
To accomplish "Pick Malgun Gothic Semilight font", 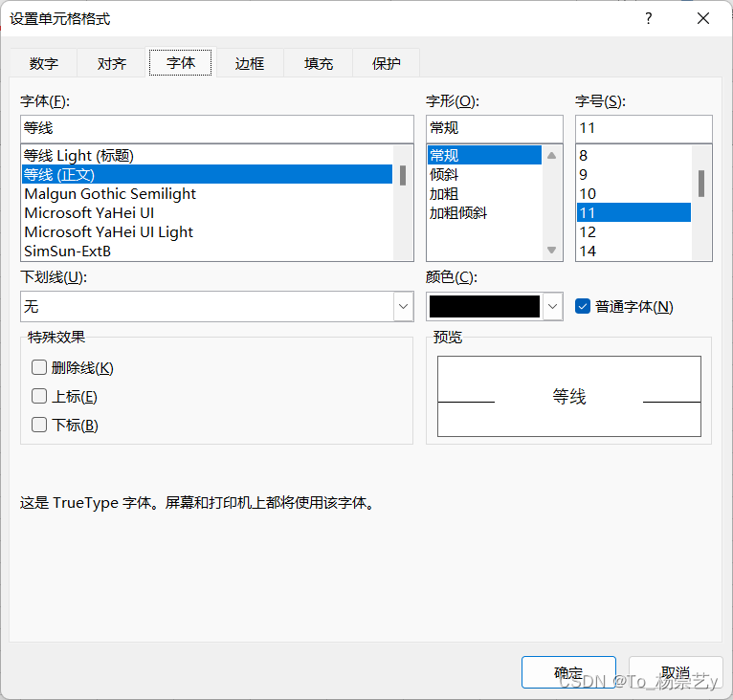I will tap(207, 193).
